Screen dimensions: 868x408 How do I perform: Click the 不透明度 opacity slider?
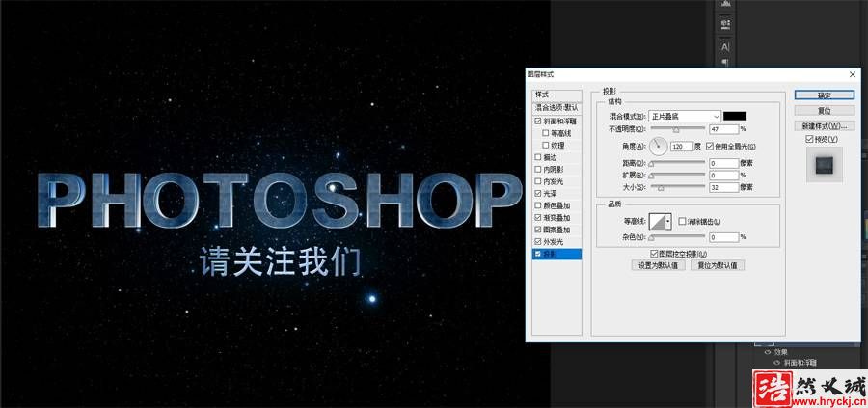tap(678, 129)
